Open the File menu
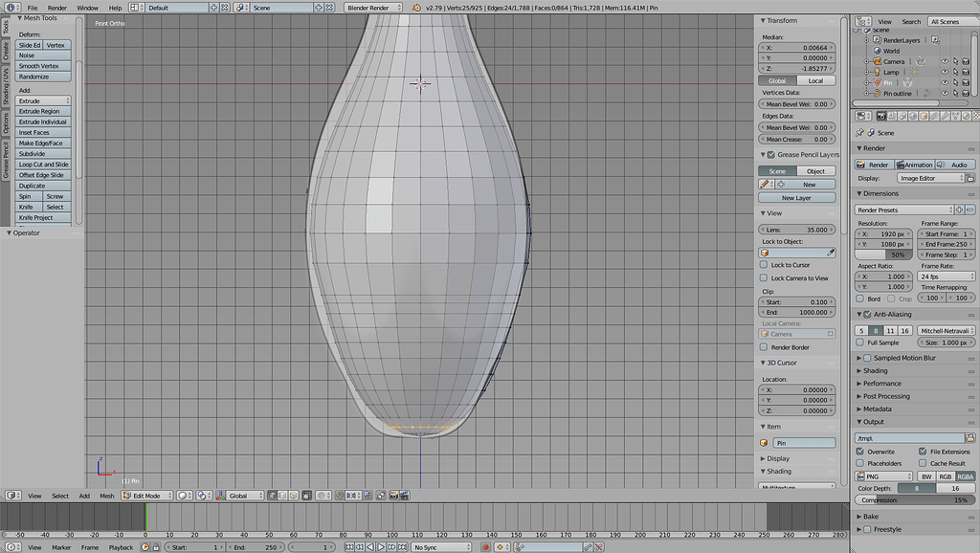The image size is (980, 553). 34,7
